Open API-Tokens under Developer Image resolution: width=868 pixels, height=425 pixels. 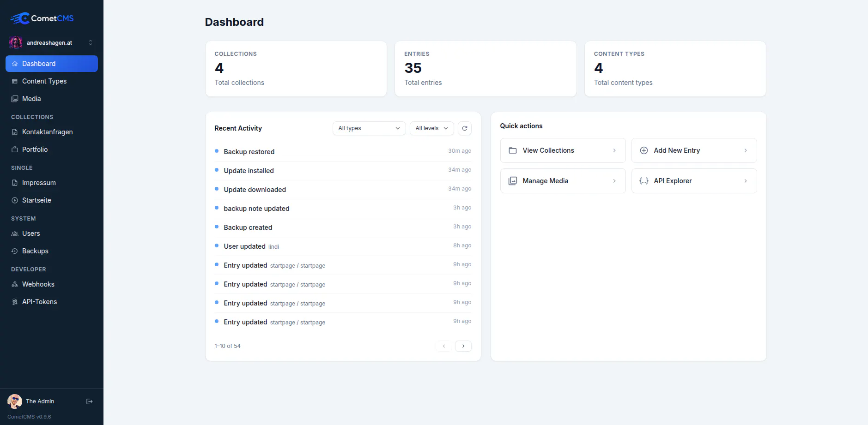52,302
